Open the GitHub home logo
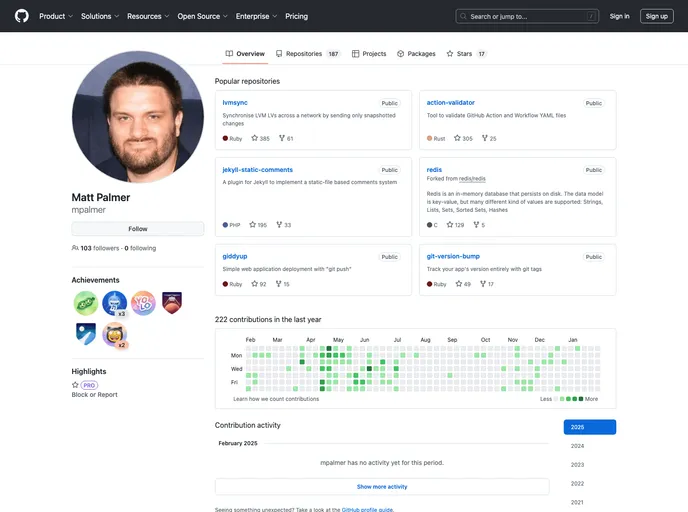 click(22, 16)
